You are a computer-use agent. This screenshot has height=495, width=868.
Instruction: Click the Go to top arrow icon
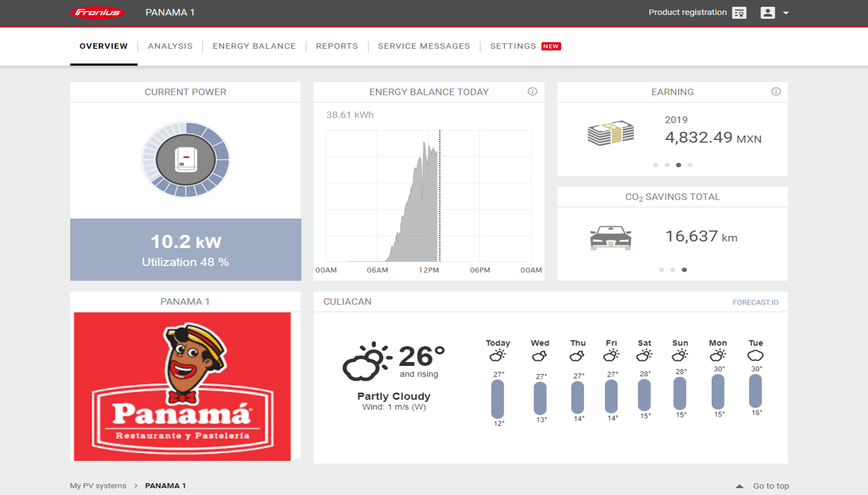[740, 486]
